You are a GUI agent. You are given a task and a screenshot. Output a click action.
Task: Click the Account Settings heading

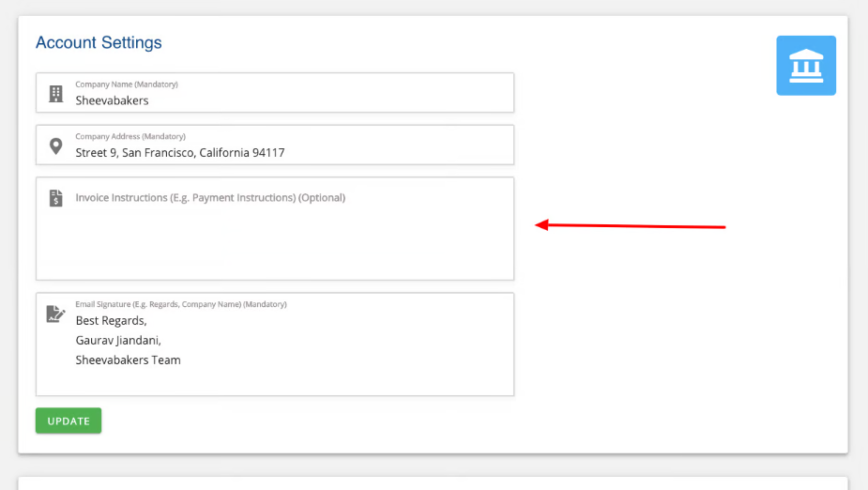coord(99,43)
